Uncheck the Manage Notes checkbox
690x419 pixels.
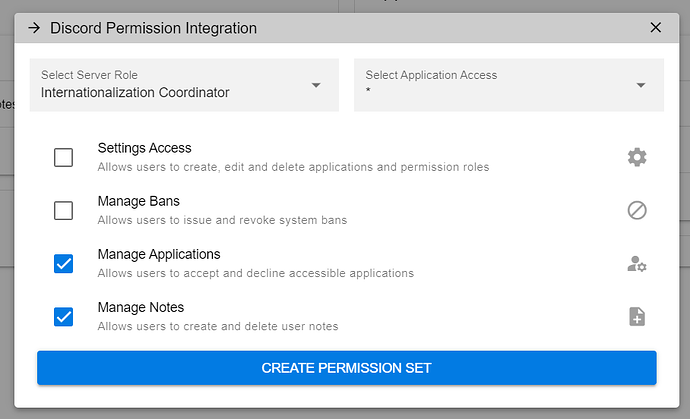tap(63, 317)
